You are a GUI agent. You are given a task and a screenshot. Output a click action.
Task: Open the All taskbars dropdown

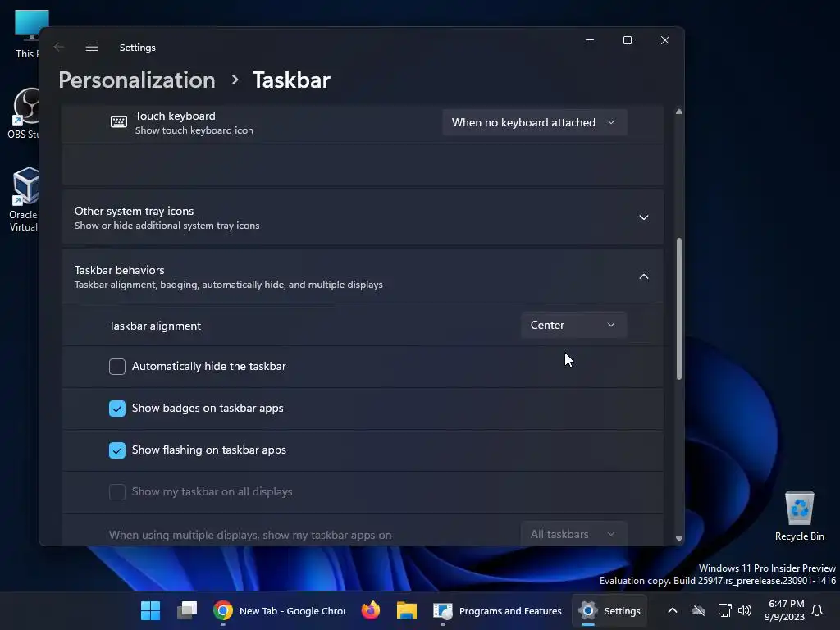click(573, 534)
